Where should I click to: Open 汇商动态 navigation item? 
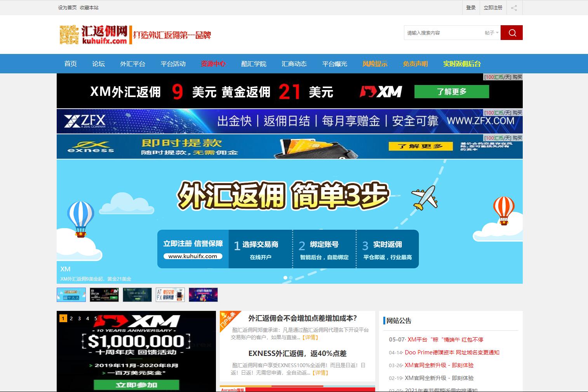point(294,64)
